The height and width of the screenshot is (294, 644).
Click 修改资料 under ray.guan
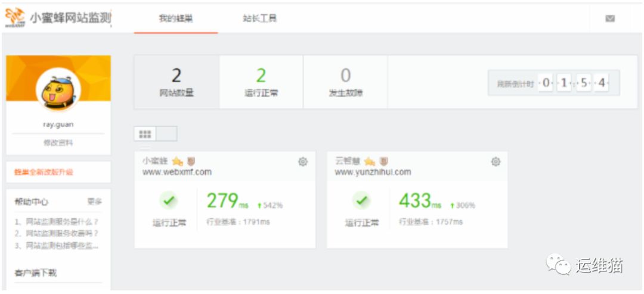pyautogui.click(x=58, y=143)
